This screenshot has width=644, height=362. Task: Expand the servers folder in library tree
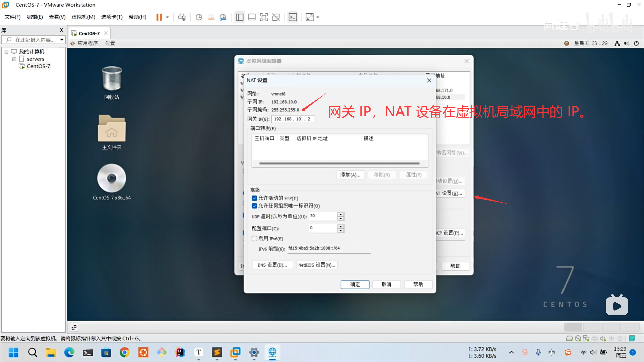14,59
